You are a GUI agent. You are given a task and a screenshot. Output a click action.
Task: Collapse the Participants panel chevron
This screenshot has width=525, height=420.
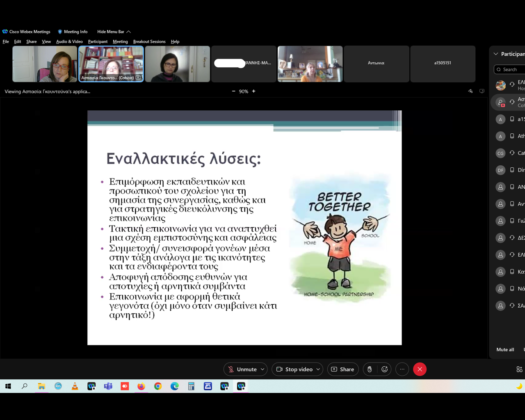[496, 54]
